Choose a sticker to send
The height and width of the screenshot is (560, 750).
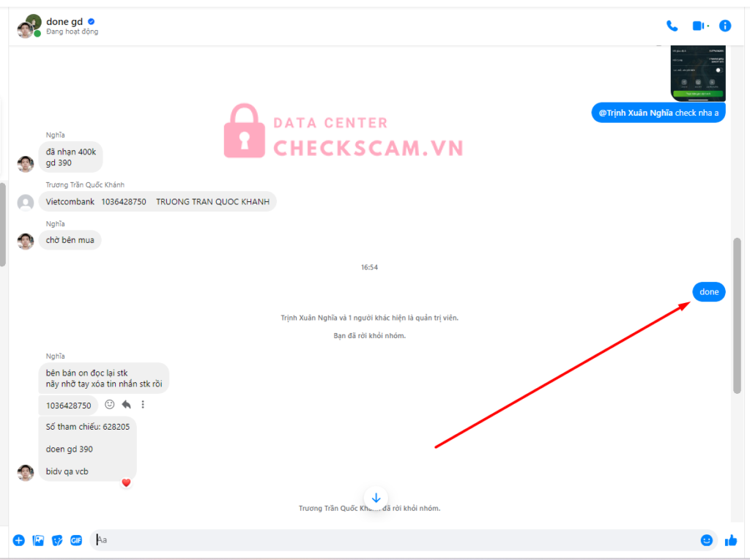pyautogui.click(x=57, y=540)
